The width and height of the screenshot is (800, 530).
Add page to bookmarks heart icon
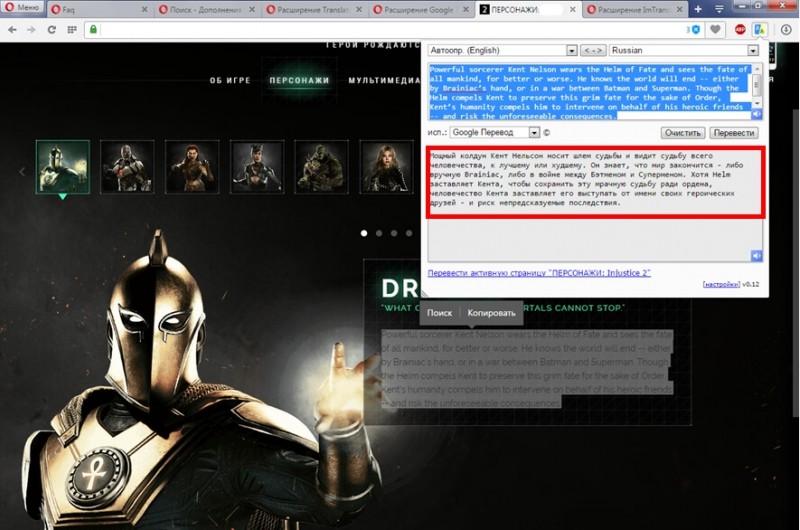(715, 30)
